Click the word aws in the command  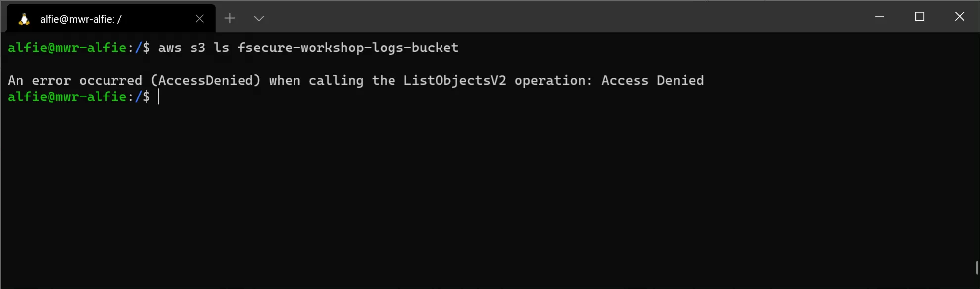click(170, 48)
